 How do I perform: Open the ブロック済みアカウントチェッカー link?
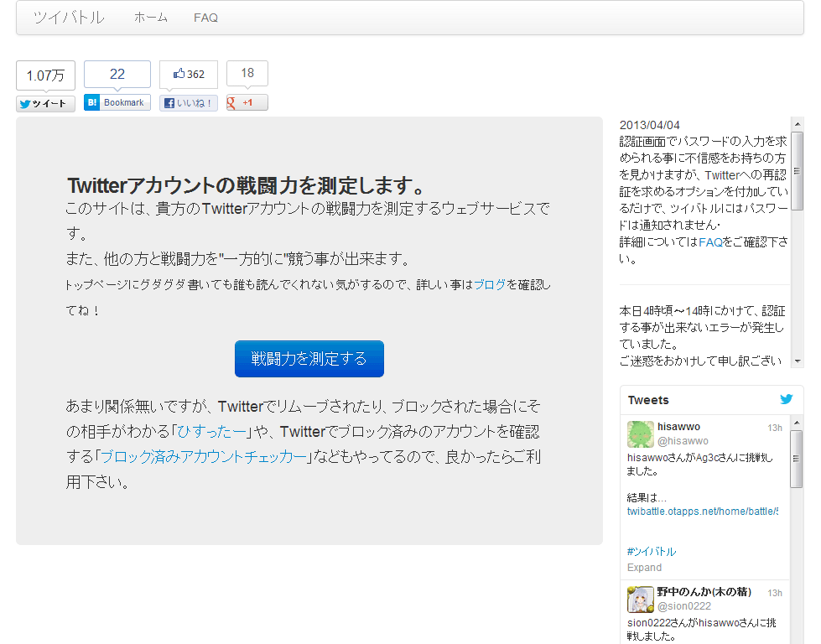tap(203, 456)
